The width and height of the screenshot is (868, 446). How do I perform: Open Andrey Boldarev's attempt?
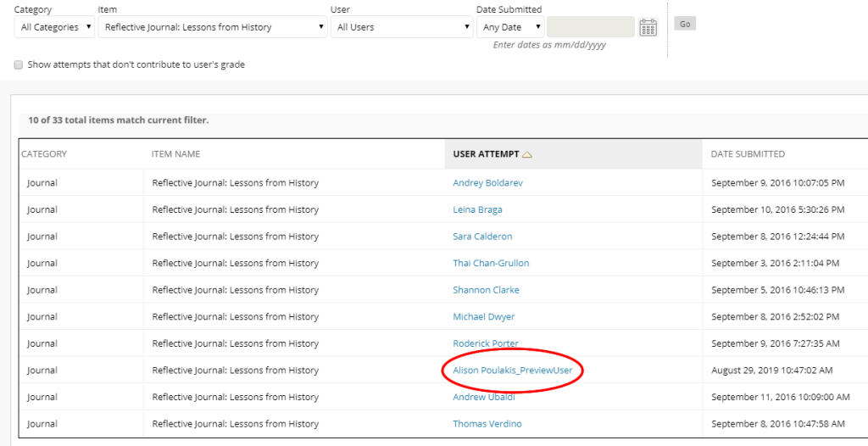tap(489, 183)
